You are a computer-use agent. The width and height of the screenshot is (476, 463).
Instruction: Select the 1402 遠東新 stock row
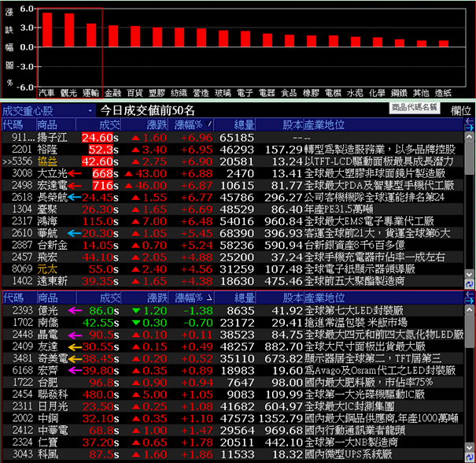(x=233, y=281)
